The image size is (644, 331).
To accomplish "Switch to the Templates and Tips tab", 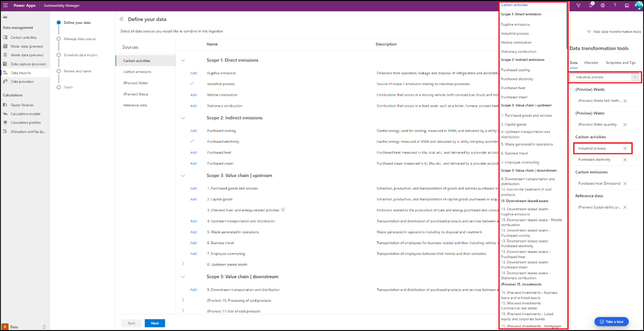I will 621,63.
